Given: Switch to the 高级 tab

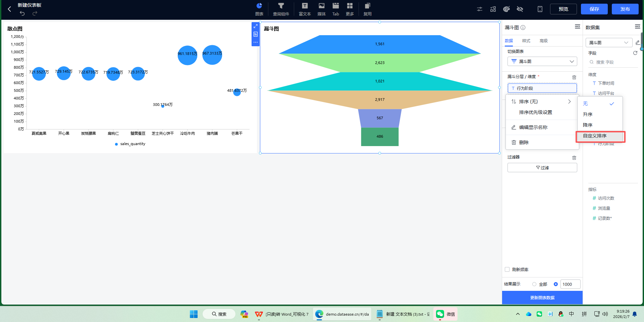Looking at the screenshot, I should pyautogui.click(x=544, y=41).
